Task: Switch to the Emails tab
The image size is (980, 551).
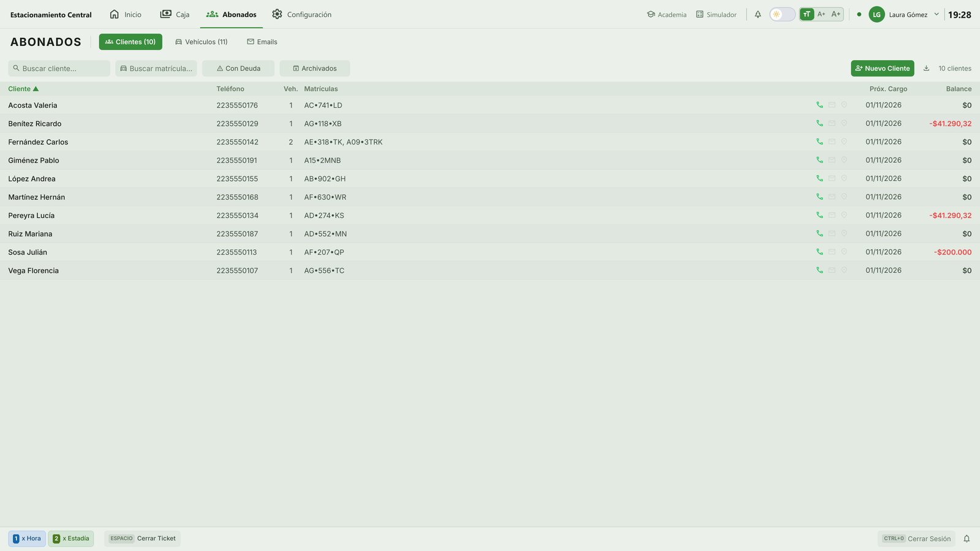Action: click(x=262, y=42)
